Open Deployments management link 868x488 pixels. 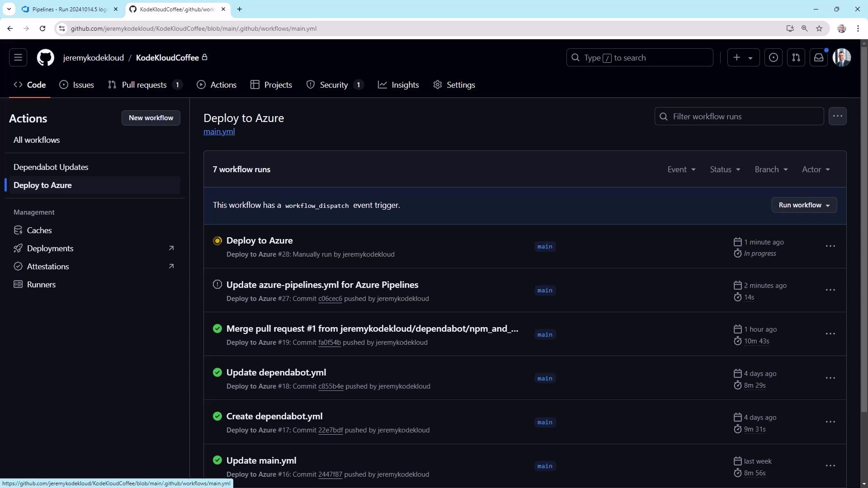(92, 249)
